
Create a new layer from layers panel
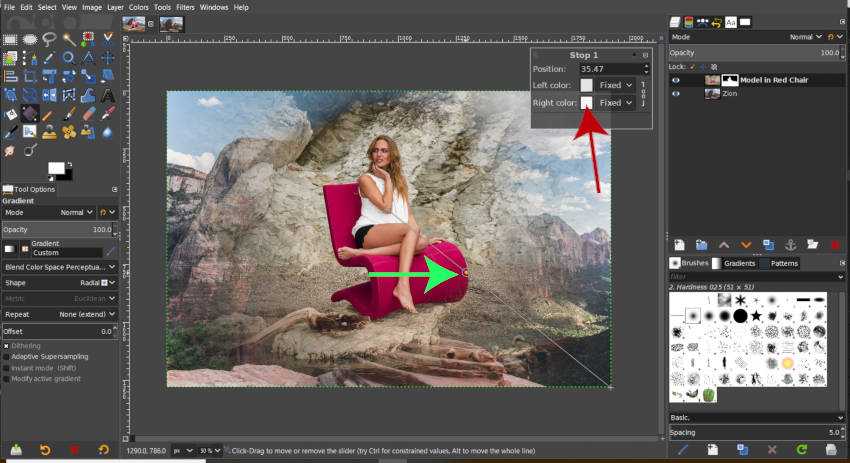[678, 244]
